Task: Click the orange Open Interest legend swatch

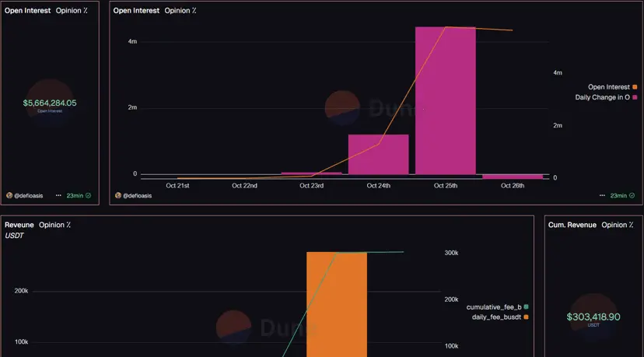Action: click(x=635, y=87)
